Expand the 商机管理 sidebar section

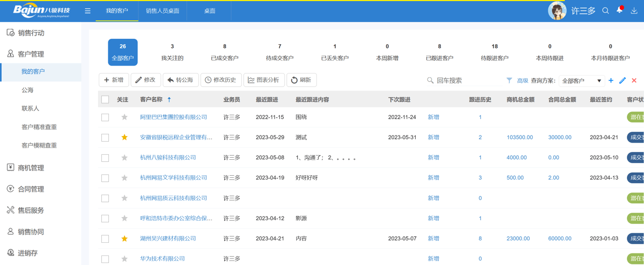pyautogui.click(x=31, y=168)
